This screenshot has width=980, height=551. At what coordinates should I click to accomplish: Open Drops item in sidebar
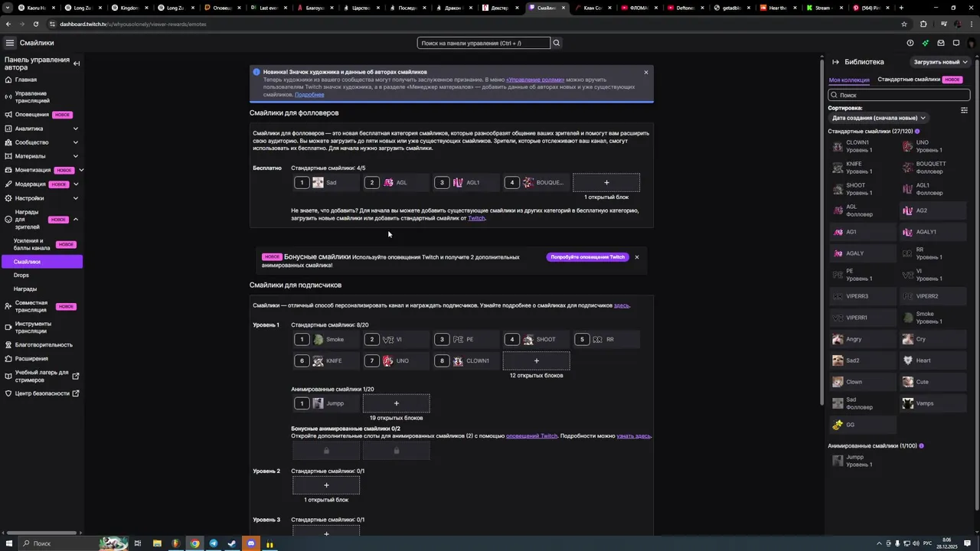(x=21, y=275)
